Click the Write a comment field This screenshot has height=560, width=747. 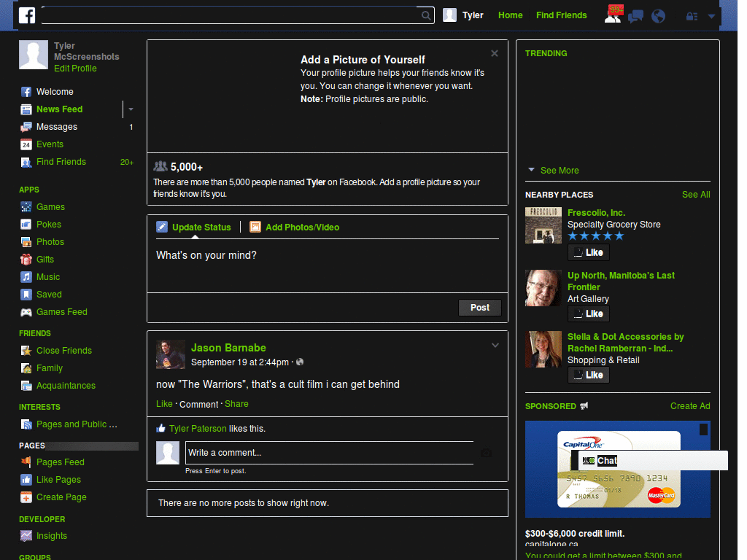(x=329, y=453)
